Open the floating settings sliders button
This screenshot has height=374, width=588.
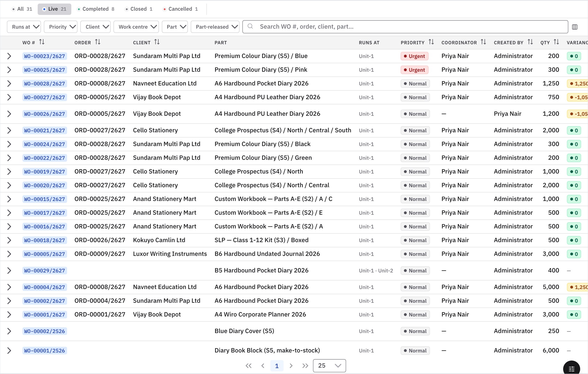(571, 368)
